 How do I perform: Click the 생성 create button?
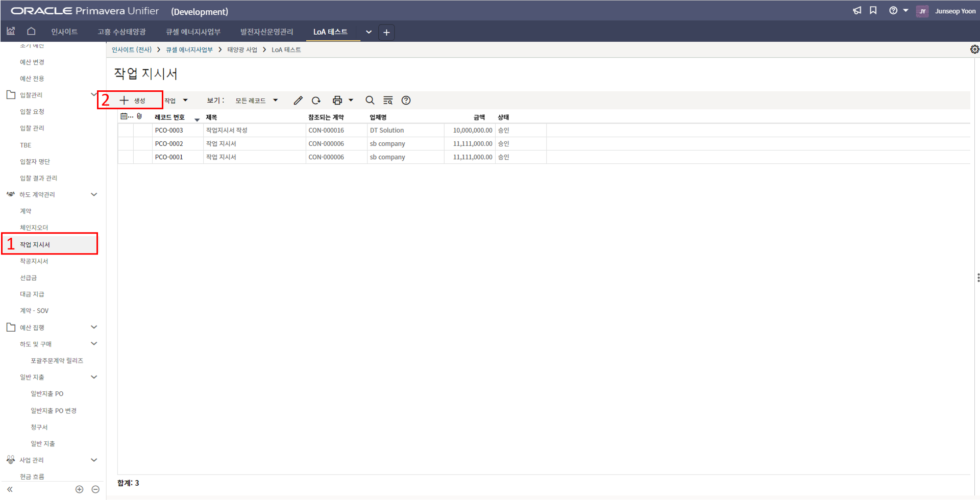click(x=133, y=101)
